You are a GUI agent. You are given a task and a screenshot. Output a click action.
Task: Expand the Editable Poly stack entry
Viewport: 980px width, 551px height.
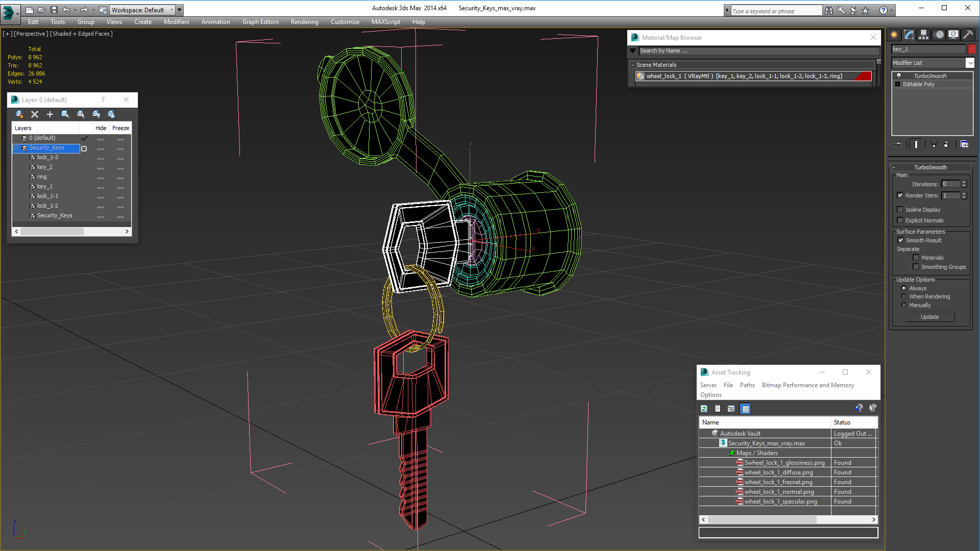[898, 84]
